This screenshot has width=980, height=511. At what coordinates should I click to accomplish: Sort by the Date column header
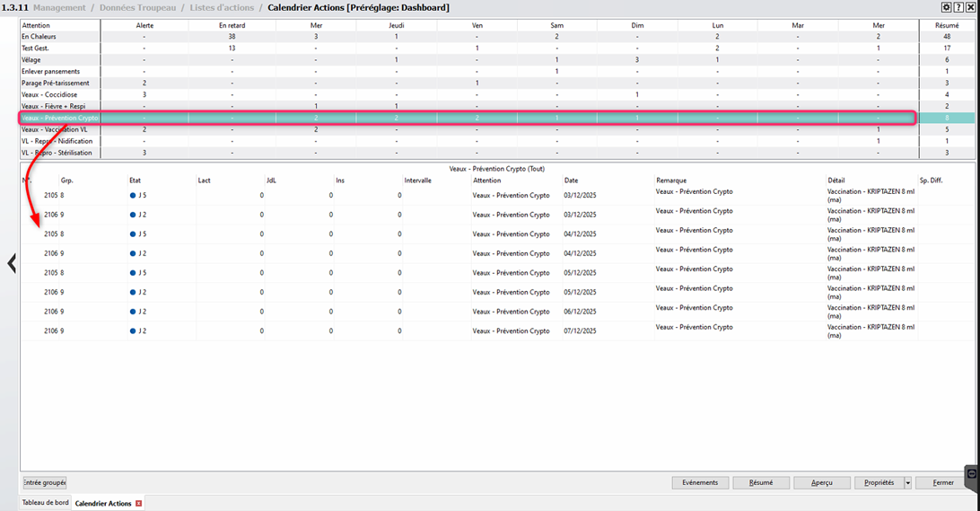point(571,181)
